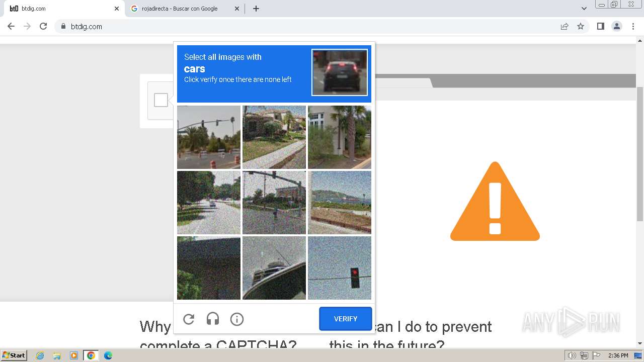
Task: Go forward to the next page
Action: tap(27, 26)
